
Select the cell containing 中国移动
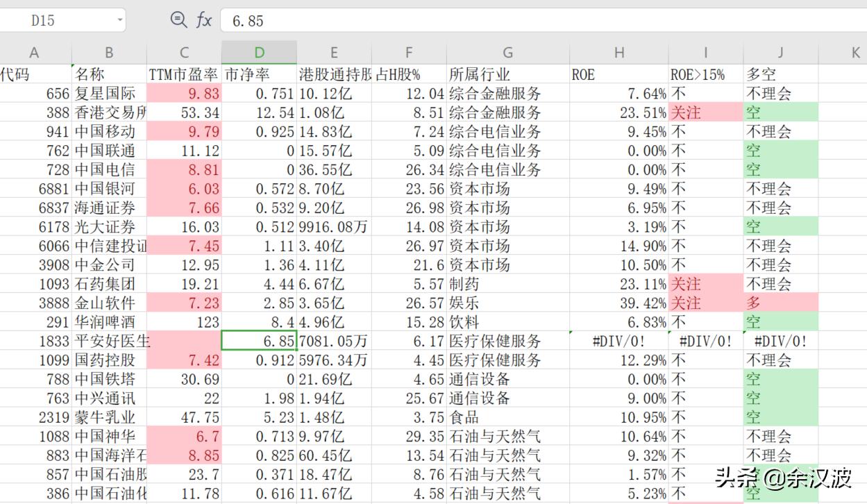point(108,131)
